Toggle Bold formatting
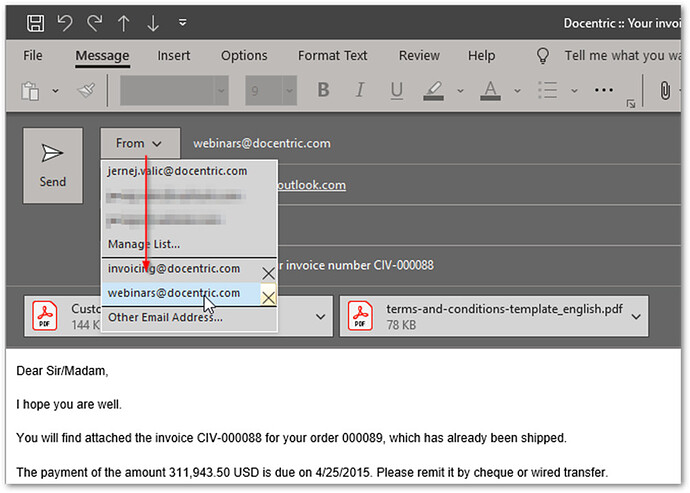This screenshot has height=493, width=690. click(323, 91)
